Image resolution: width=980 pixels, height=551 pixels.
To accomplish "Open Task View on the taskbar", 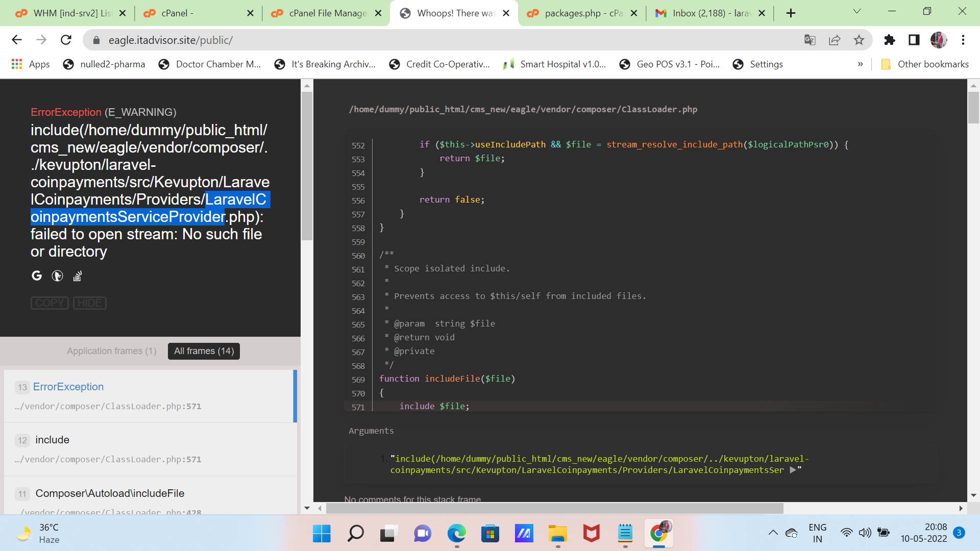I will point(388,534).
